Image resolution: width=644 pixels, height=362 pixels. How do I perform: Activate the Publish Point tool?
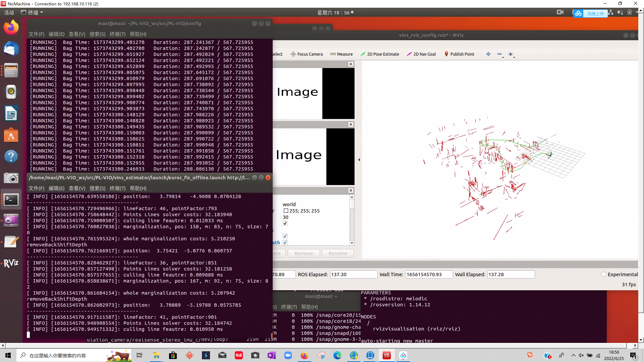click(x=459, y=54)
